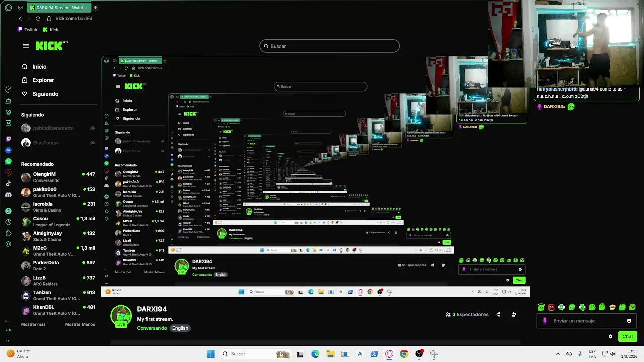Expand list with Mostrar más
Screen dimensions: 644x362
coord(33,324)
